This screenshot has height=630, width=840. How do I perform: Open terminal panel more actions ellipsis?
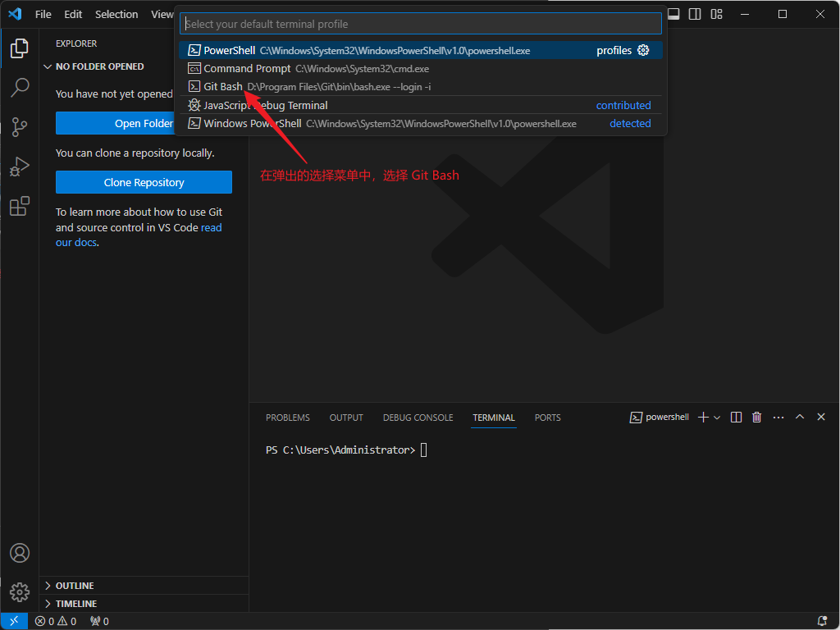pyautogui.click(x=778, y=418)
